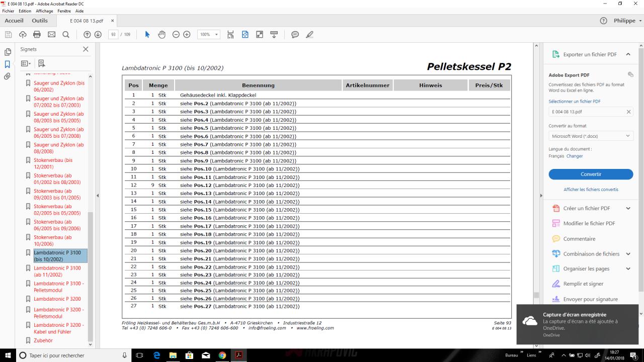Click the new bookmark icon
The width and height of the screenshot is (644, 362).
[42, 63]
